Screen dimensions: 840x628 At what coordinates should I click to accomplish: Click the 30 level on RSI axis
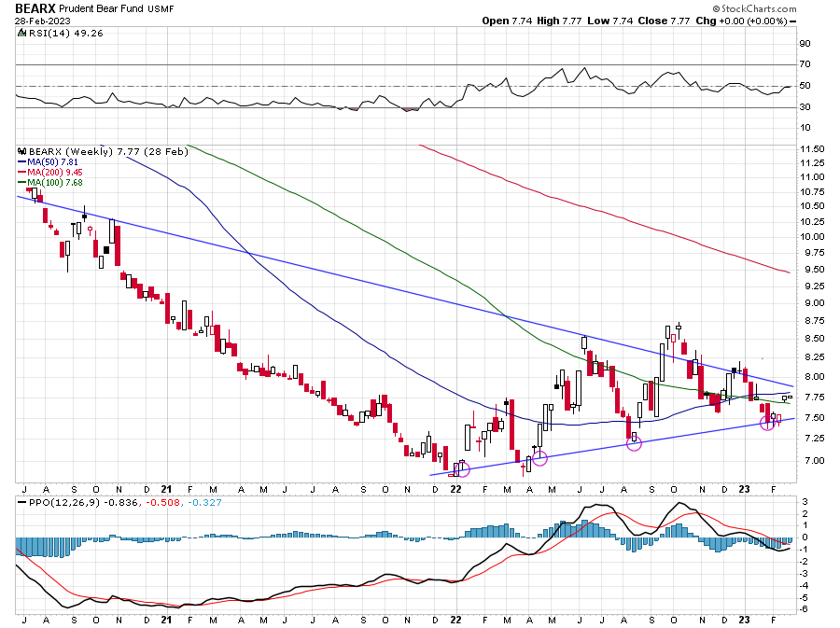tap(805, 107)
